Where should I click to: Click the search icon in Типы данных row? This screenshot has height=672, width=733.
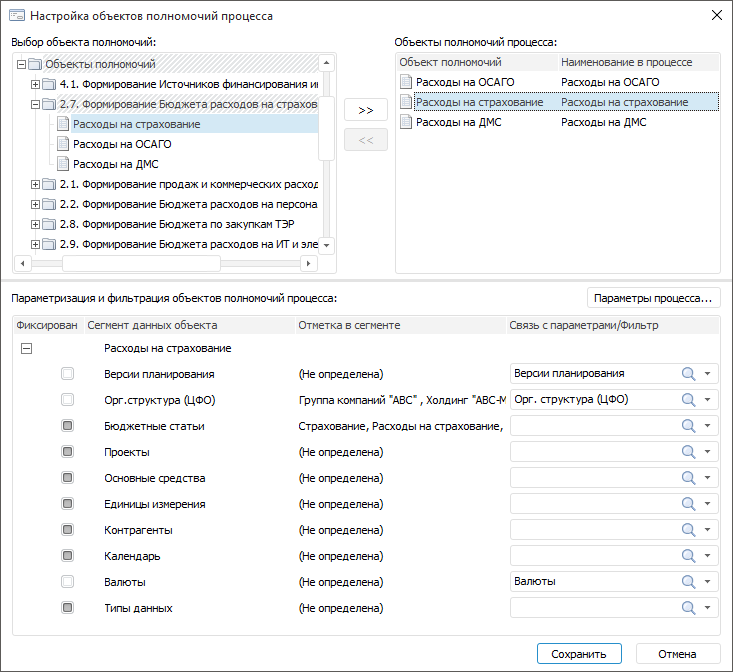point(688,607)
